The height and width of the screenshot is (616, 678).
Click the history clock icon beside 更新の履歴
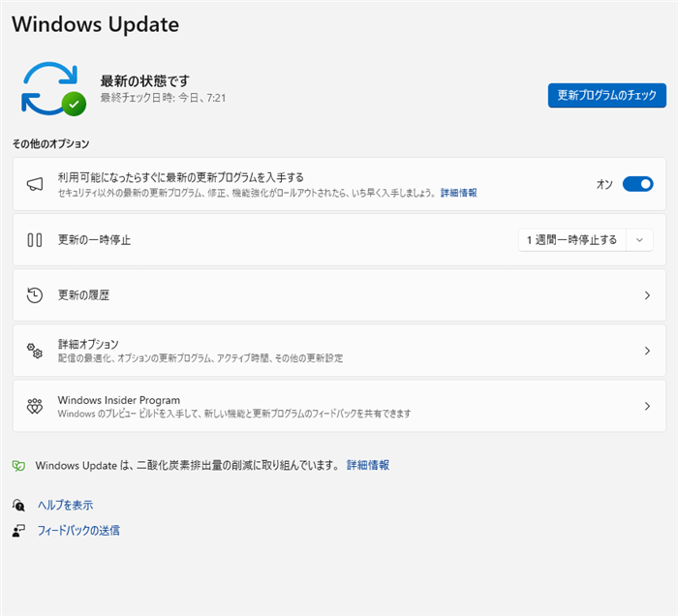coord(35,295)
